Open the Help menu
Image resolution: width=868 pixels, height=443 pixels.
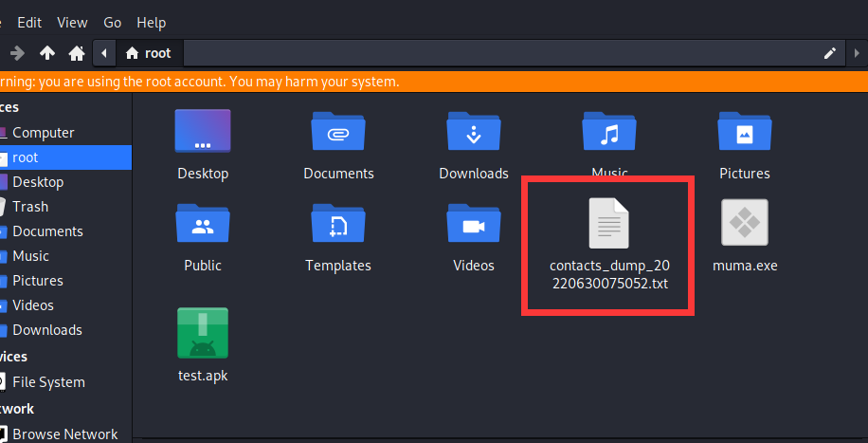click(151, 22)
